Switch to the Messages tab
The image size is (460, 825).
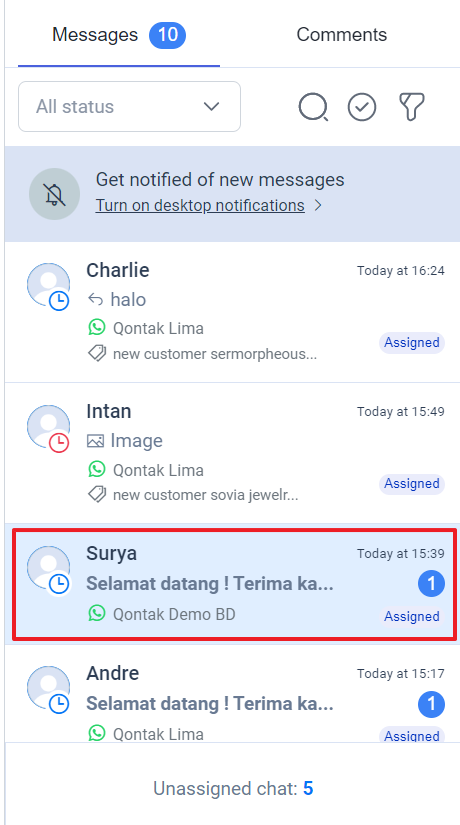[119, 35]
